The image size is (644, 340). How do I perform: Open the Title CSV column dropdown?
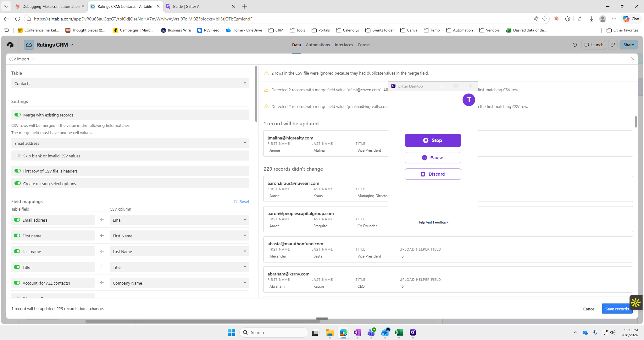coord(179,267)
